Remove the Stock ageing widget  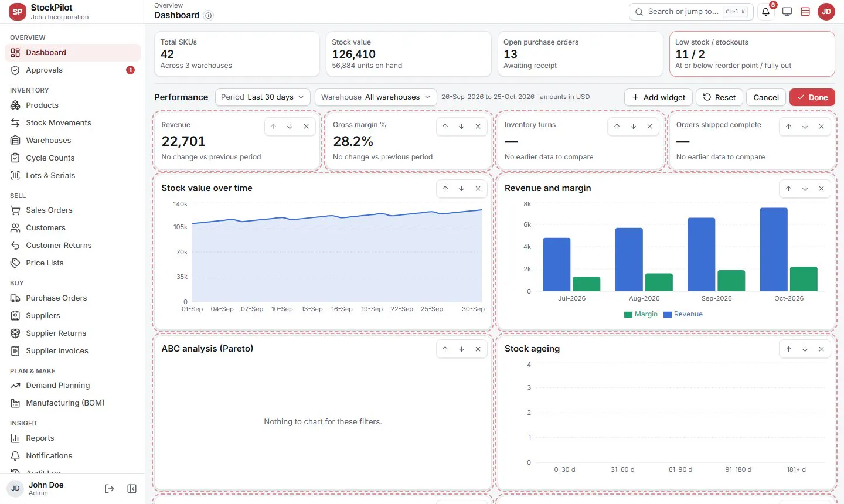821,349
